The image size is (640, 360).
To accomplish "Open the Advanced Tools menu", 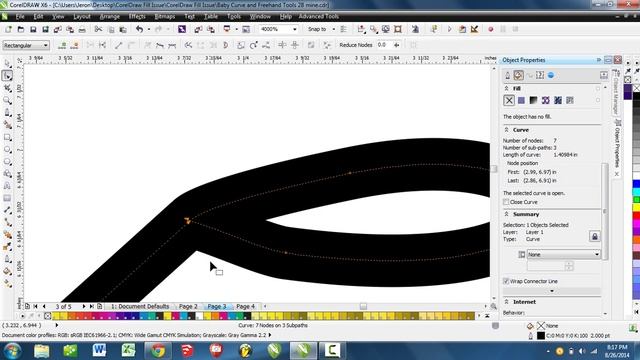I will pyautogui.click(x=319, y=17).
